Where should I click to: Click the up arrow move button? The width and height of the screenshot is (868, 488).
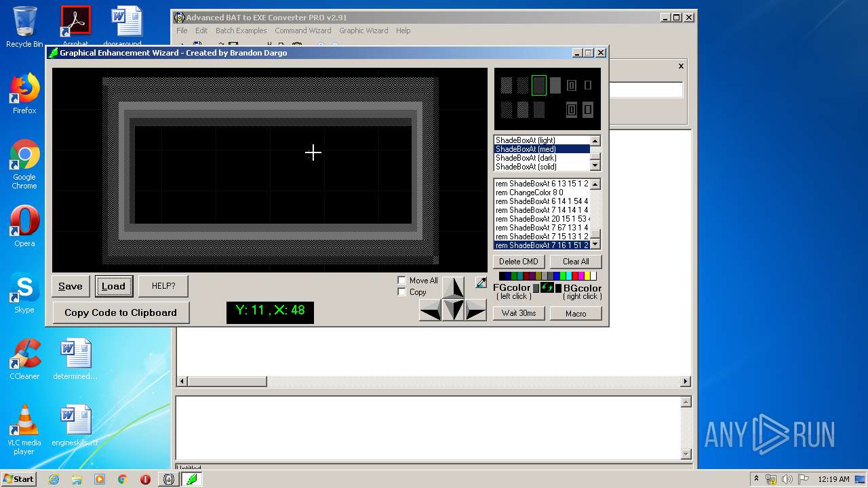tap(453, 287)
